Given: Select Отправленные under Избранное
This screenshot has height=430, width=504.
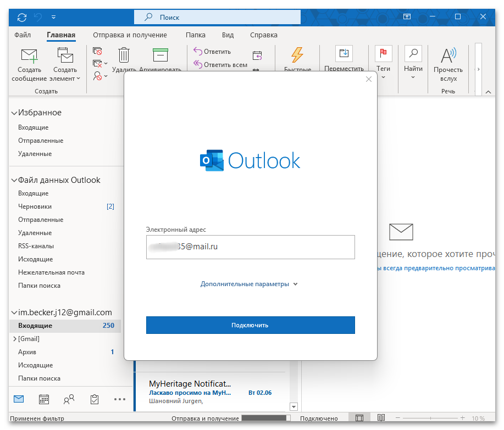Looking at the screenshot, I should 41,141.
